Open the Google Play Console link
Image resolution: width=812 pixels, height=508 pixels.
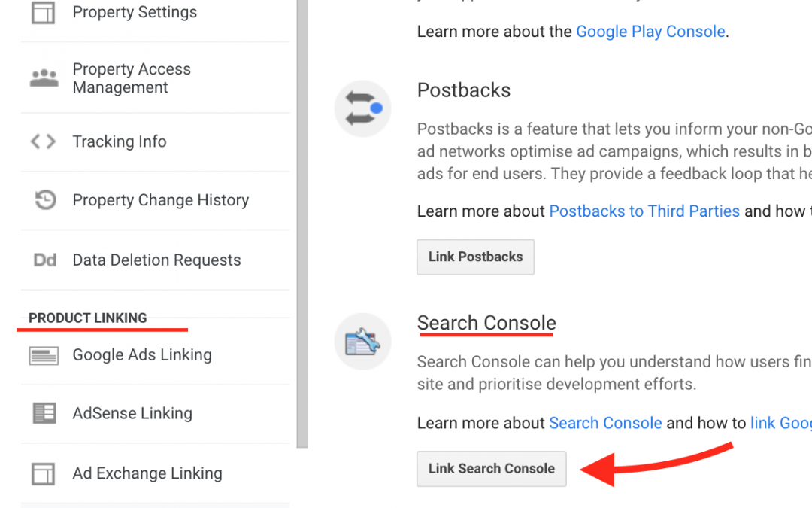[x=650, y=32]
